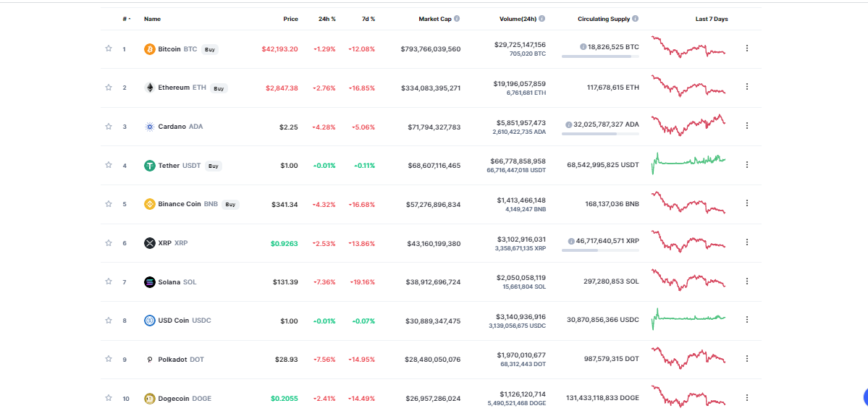Sort by the 24h % column

click(327, 19)
